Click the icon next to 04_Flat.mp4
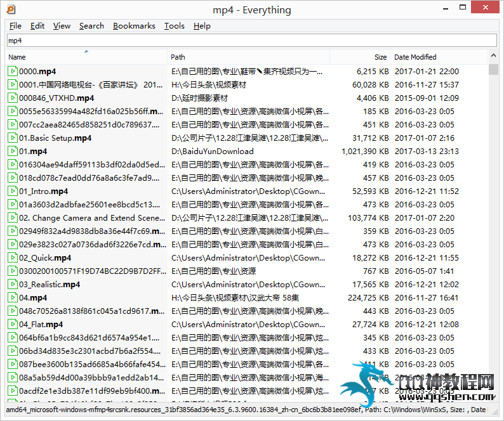The width and height of the screenshot is (504, 421). point(12,325)
